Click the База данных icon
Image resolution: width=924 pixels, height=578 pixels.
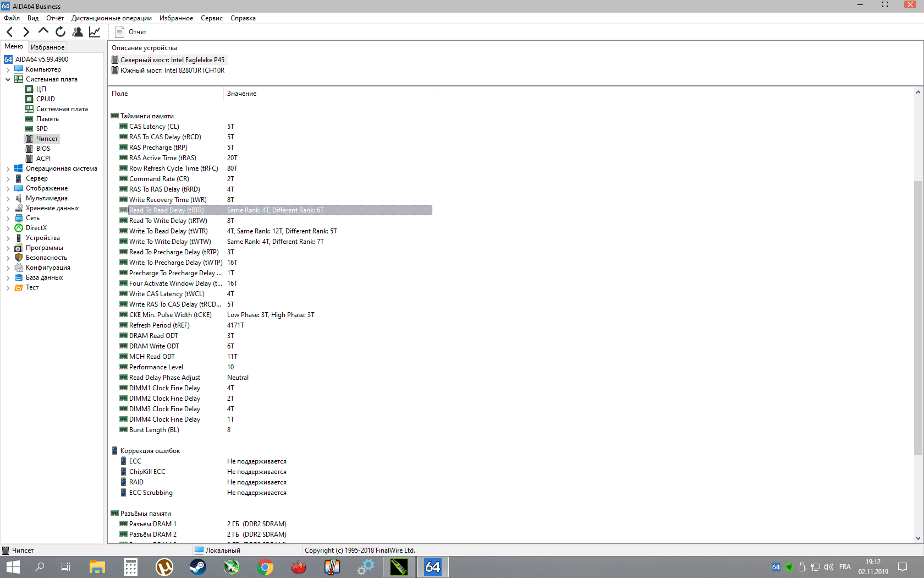[19, 277]
